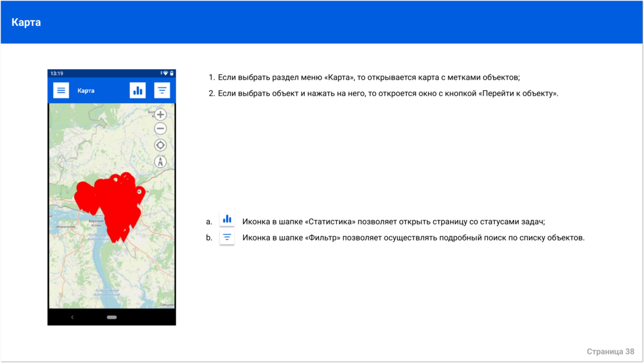Center map on my location

(160, 145)
